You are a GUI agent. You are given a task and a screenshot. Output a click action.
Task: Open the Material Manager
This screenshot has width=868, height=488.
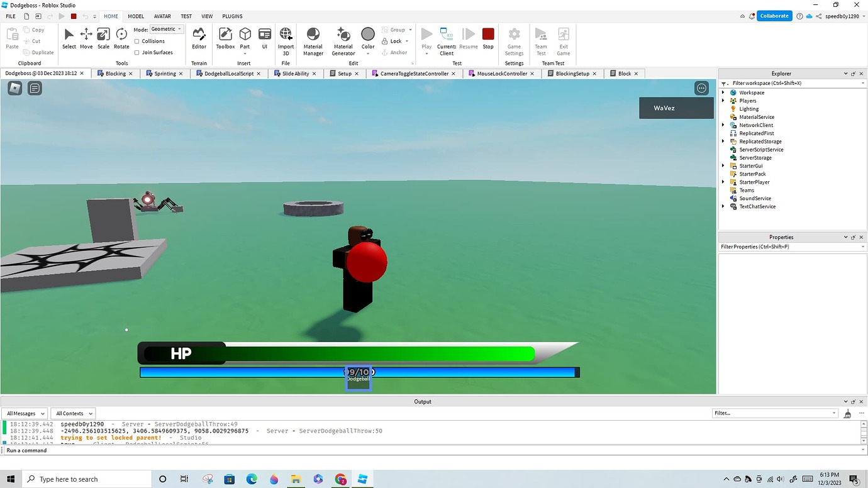point(313,42)
